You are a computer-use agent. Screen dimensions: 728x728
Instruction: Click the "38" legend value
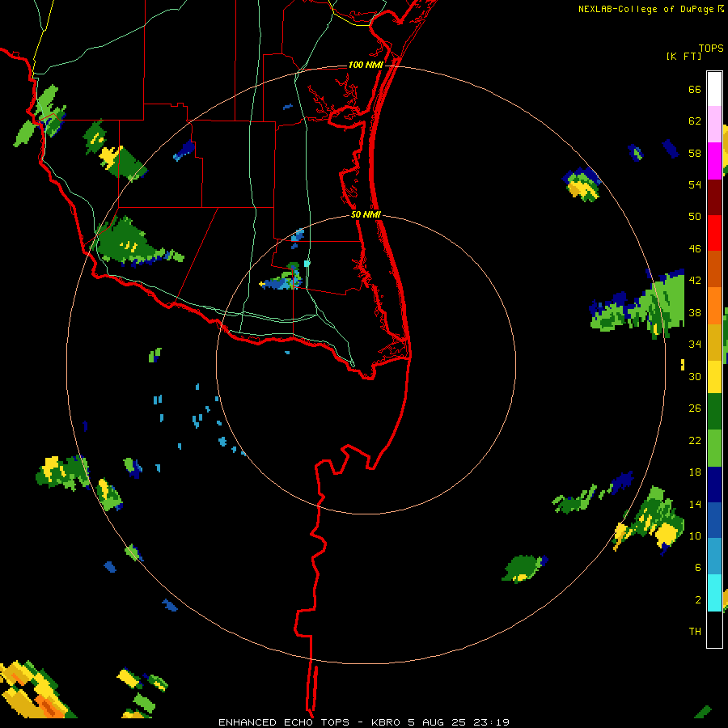pyautogui.click(x=695, y=312)
